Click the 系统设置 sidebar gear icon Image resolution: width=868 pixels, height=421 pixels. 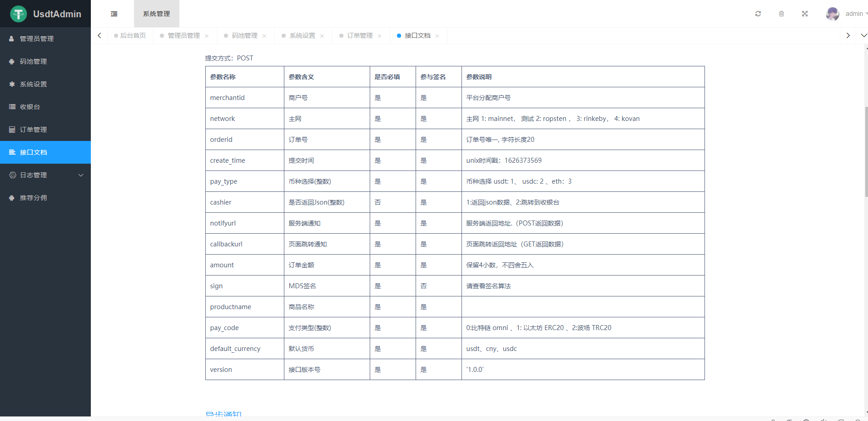click(x=12, y=84)
